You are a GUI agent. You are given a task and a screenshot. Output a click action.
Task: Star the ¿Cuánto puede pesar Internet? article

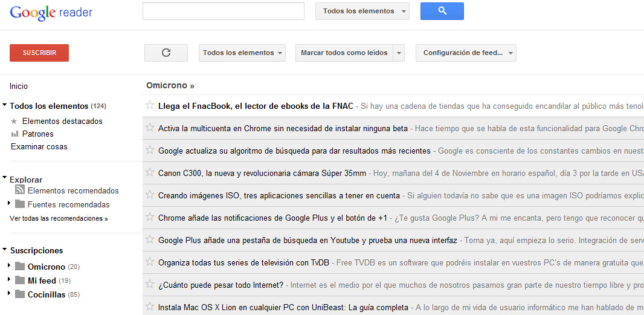[150, 284]
